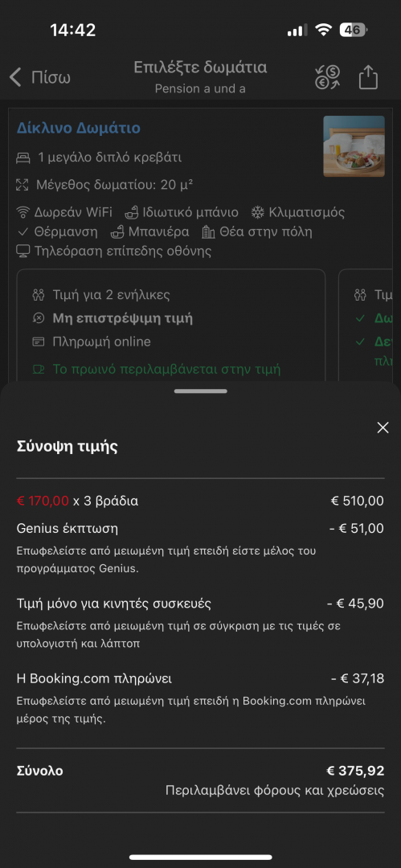Image resolution: width=401 pixels, height=868 pixels.
Task: Tap the Θέα στην πόλη building icon
Action: pos(208,232)
